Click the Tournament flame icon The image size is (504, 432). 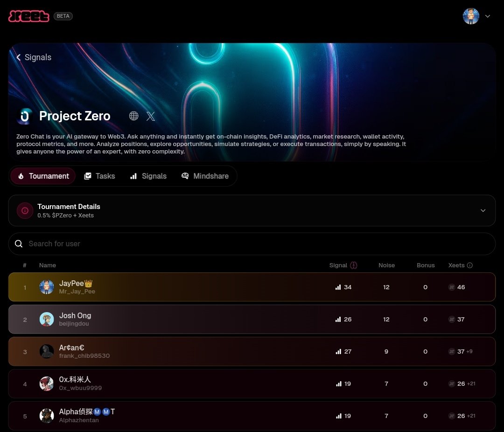pyautogui.click(x=21, y=176)
